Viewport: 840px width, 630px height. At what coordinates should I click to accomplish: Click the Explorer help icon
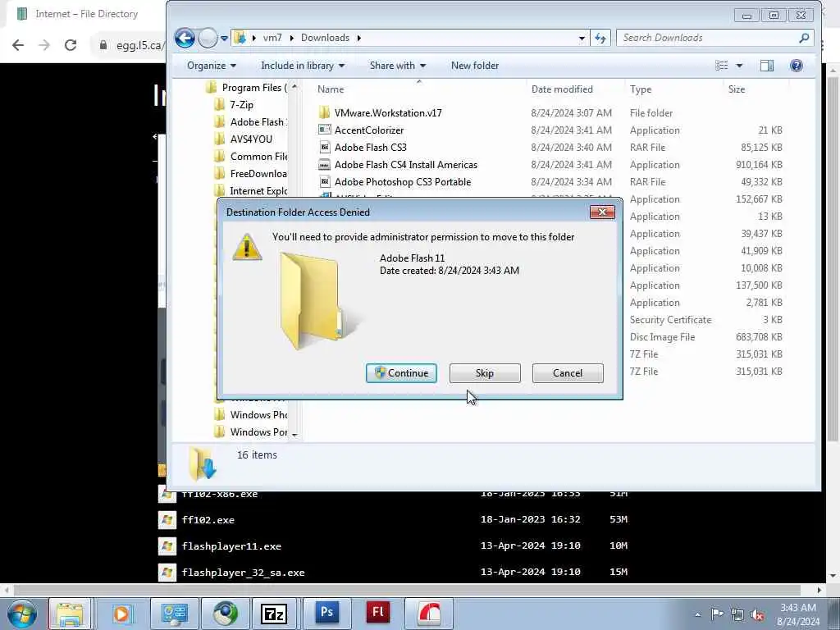pos(796,66)
